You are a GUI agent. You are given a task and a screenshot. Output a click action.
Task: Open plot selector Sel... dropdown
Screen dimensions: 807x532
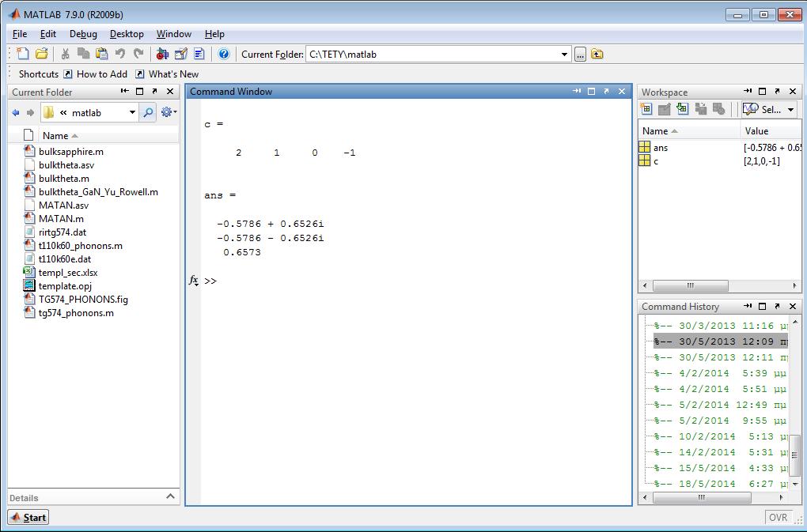[769, 109]
